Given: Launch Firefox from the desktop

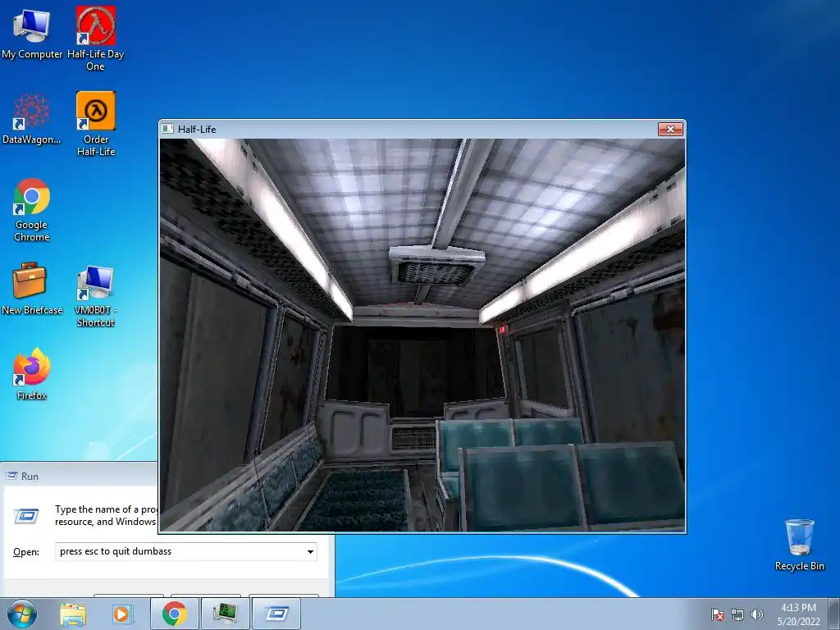Looking at the screenshot, I should point(32,374).
